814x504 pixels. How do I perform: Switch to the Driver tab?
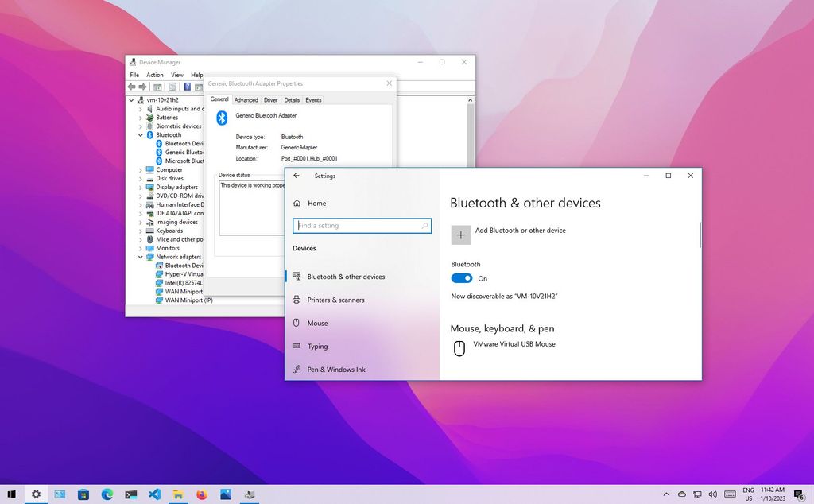click(x=270, y=99)
